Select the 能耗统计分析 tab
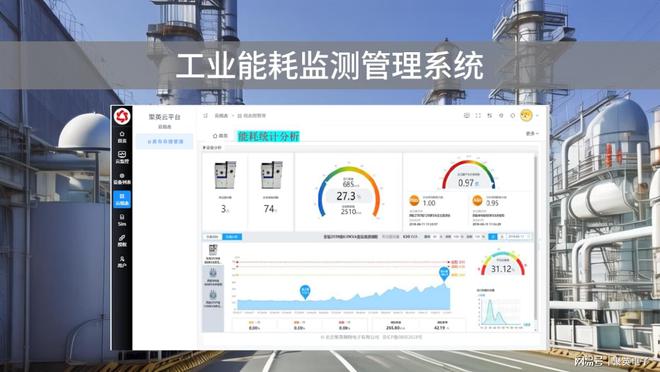 (x=269, y=136)
